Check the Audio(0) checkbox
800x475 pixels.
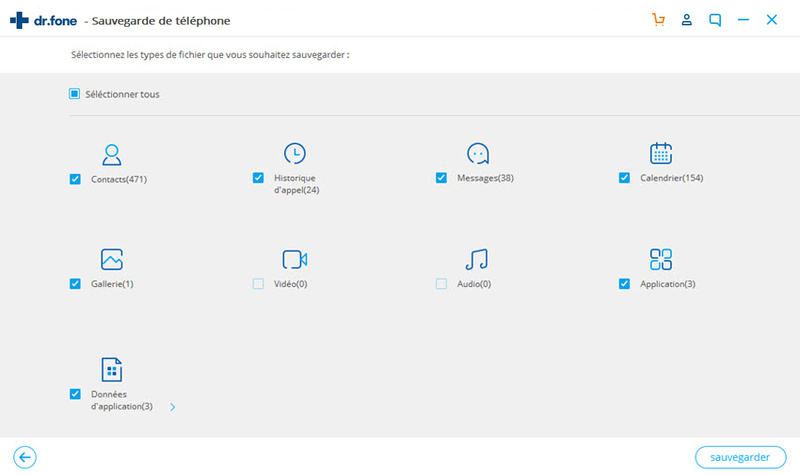[x=441, y=284]
